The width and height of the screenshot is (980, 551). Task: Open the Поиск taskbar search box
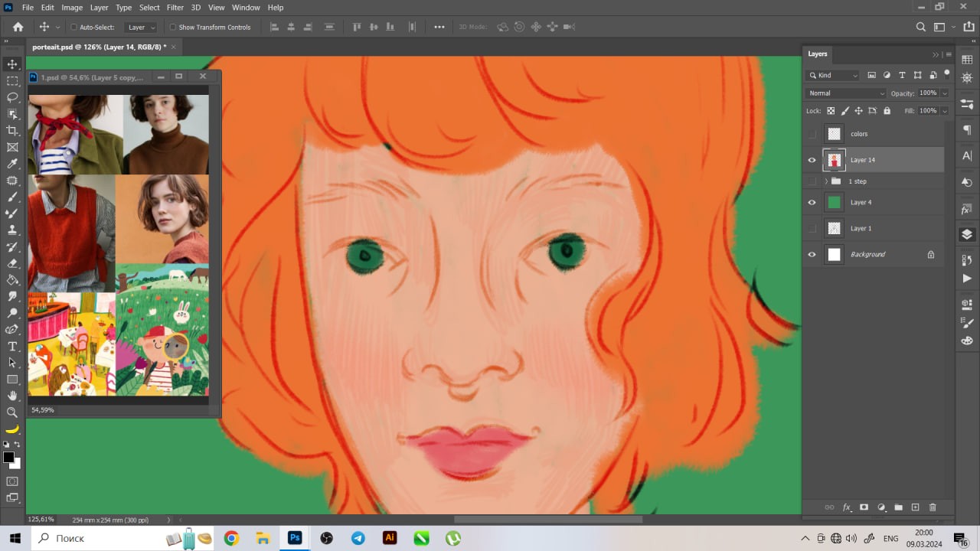123,538
